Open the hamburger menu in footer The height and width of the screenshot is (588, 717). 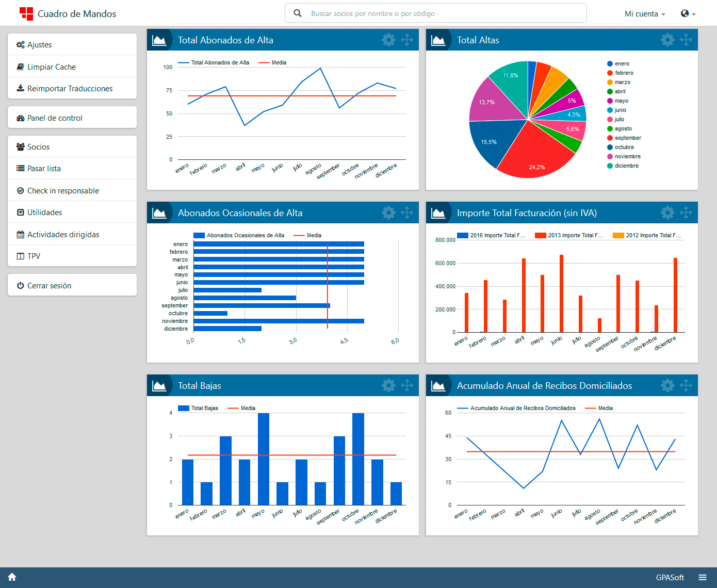coord(703,577)
